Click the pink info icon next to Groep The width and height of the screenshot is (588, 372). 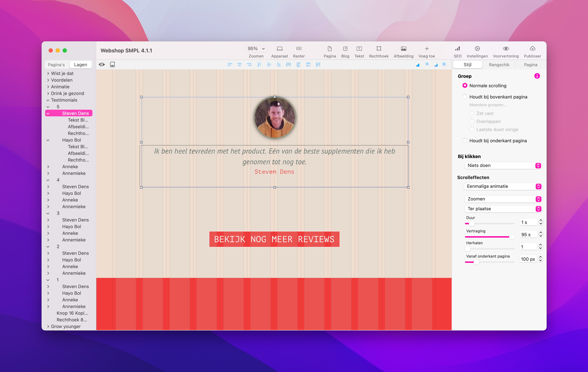pos(537,76)
